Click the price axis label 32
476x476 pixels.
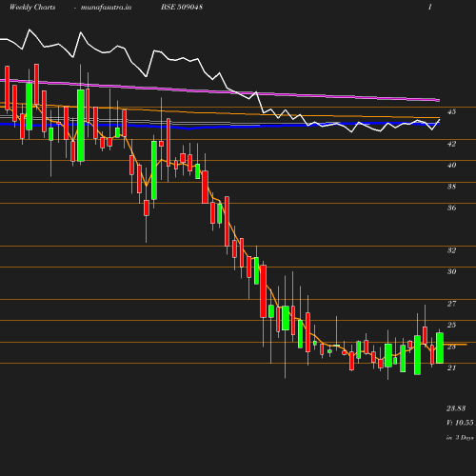click(451, 250)
